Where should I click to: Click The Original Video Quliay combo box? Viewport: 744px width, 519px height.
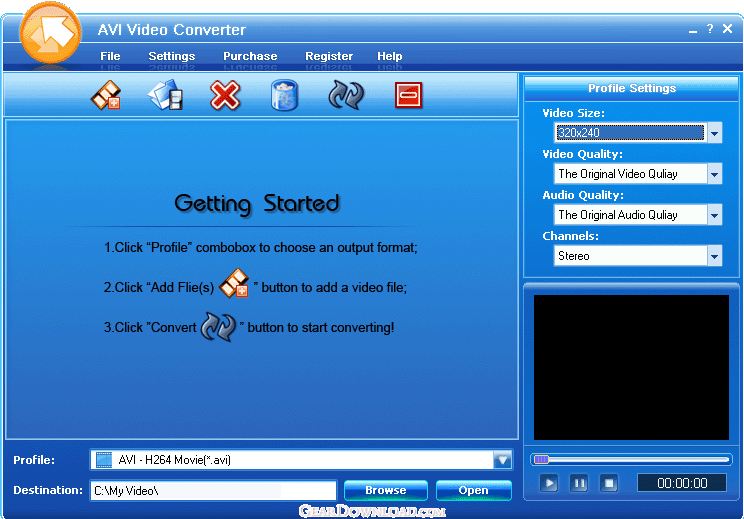(638, 174)
